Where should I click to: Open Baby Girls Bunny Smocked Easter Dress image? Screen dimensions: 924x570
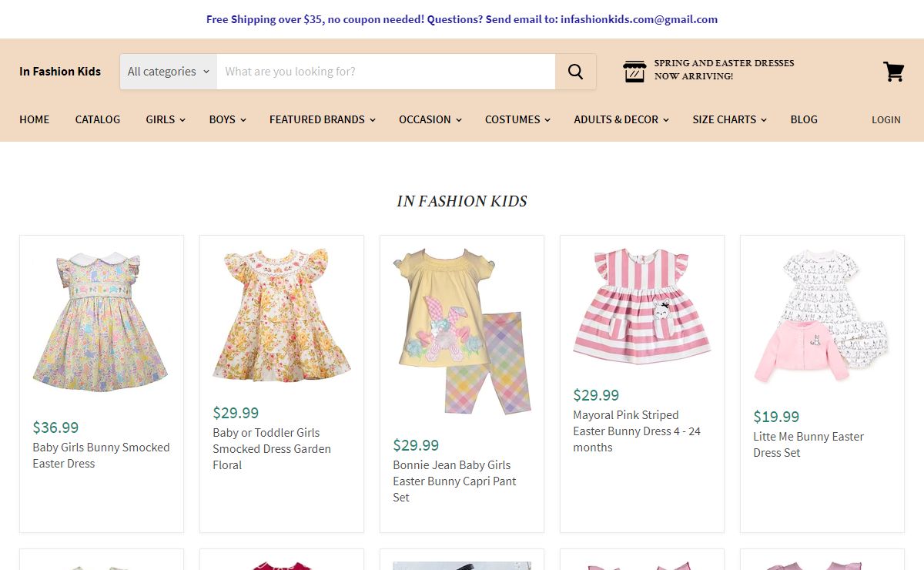(101, 321)
